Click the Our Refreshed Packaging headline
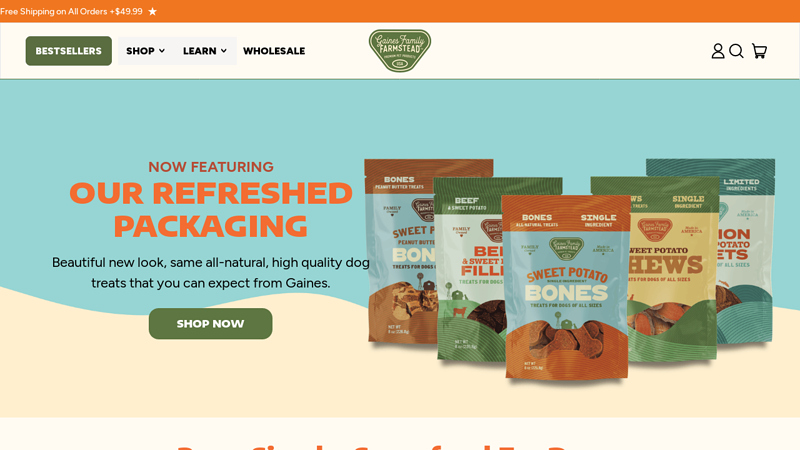Viewport: 800px width, 450px height. [x=211, y=210]
